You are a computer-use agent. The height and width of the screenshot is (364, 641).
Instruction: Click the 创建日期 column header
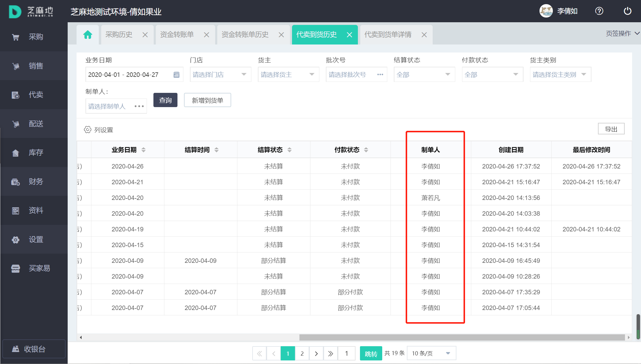[511, 150]
